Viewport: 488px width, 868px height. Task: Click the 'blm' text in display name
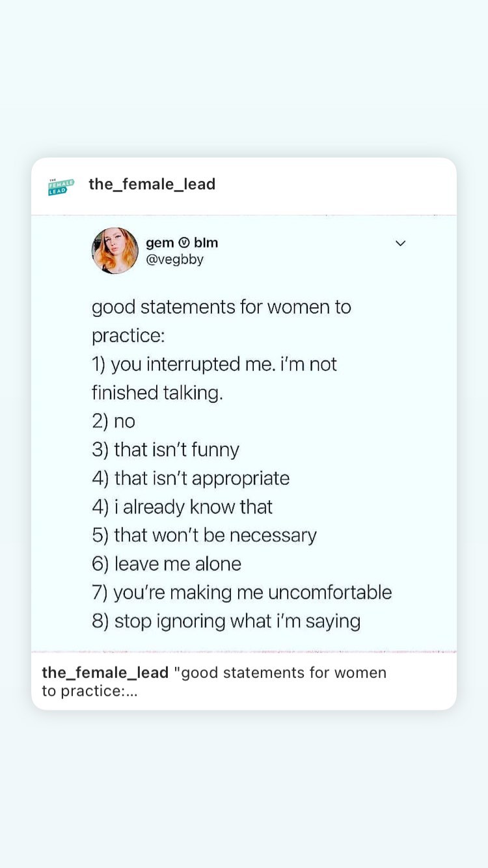pos(206,243)
